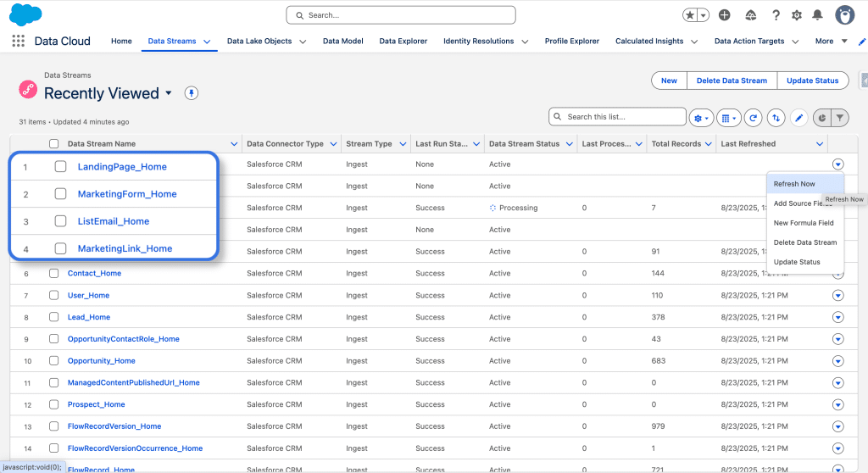Toggle the select-all header checkbox
This screenshot has width=868, height=473.
click(54, 144)
